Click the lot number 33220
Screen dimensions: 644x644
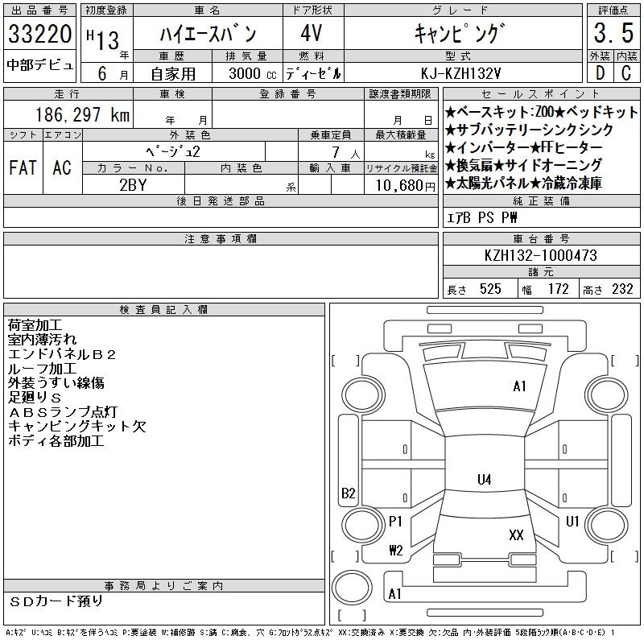(x=39, y=34)
